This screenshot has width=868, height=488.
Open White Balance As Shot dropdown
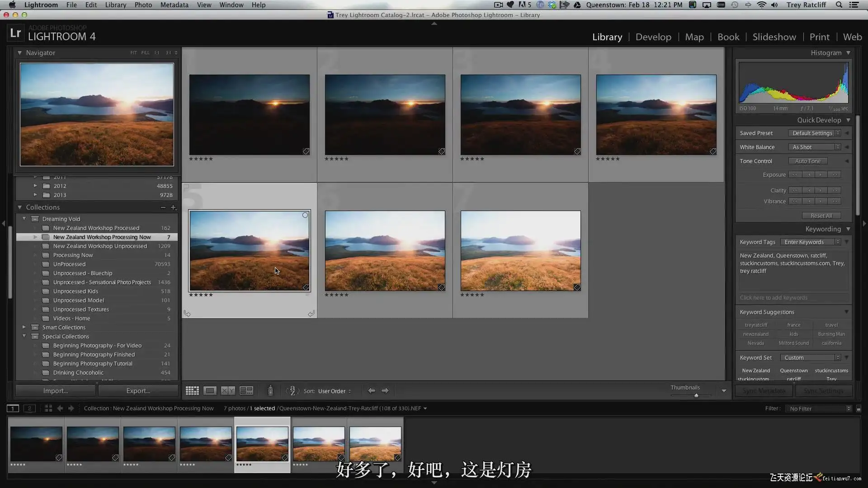click(x=815, y=147)
